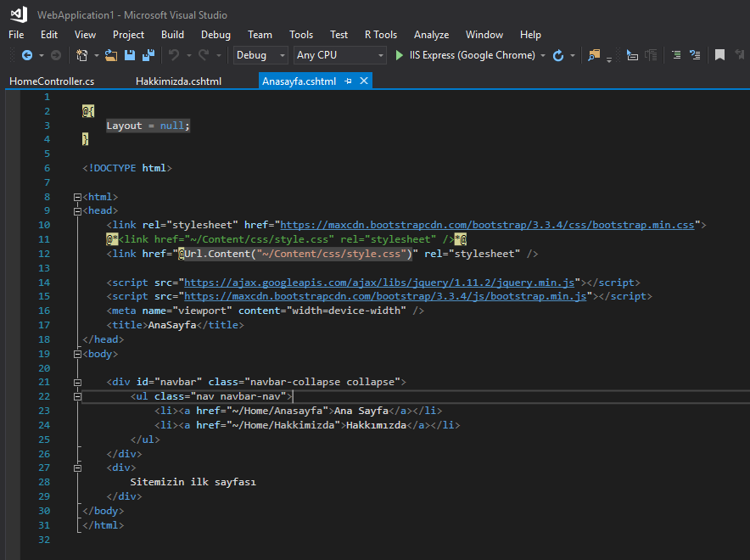
Task: Click the Save All icon
Action: [148, 55]
